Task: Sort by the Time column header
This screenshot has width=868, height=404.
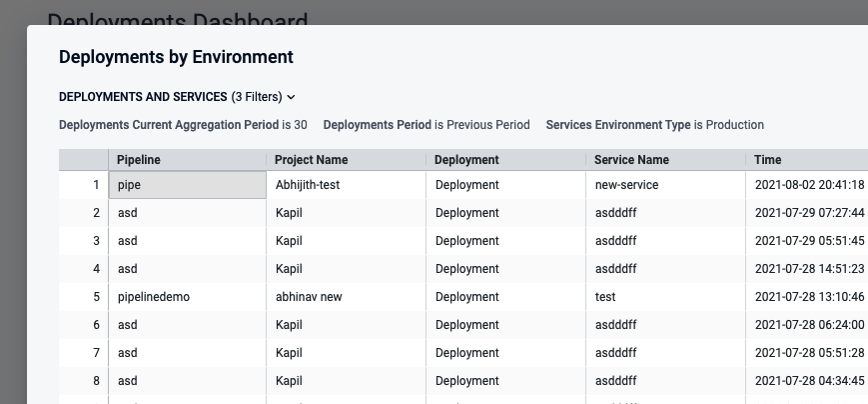Action: (768, 160)
